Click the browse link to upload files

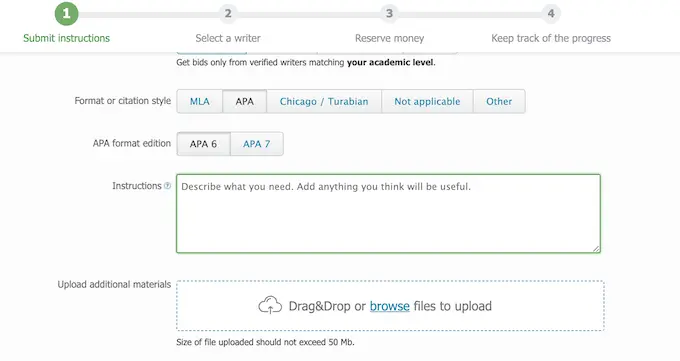click(389, 306)
